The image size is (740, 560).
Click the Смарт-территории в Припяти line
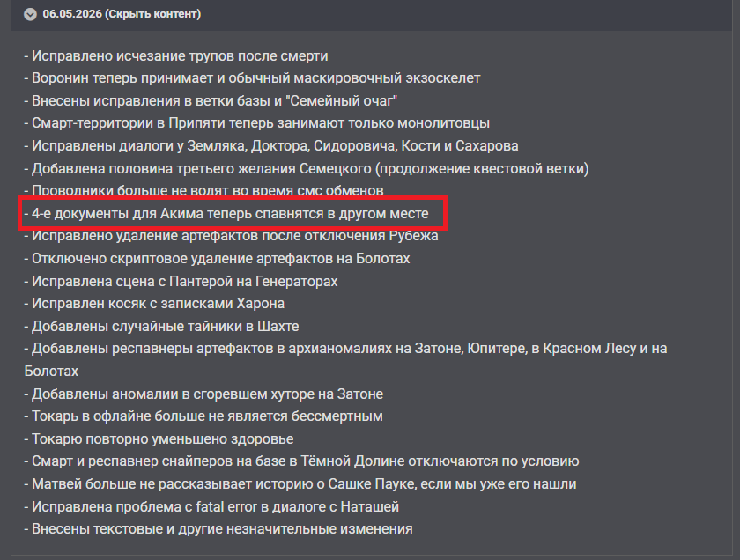click(257, 123)
